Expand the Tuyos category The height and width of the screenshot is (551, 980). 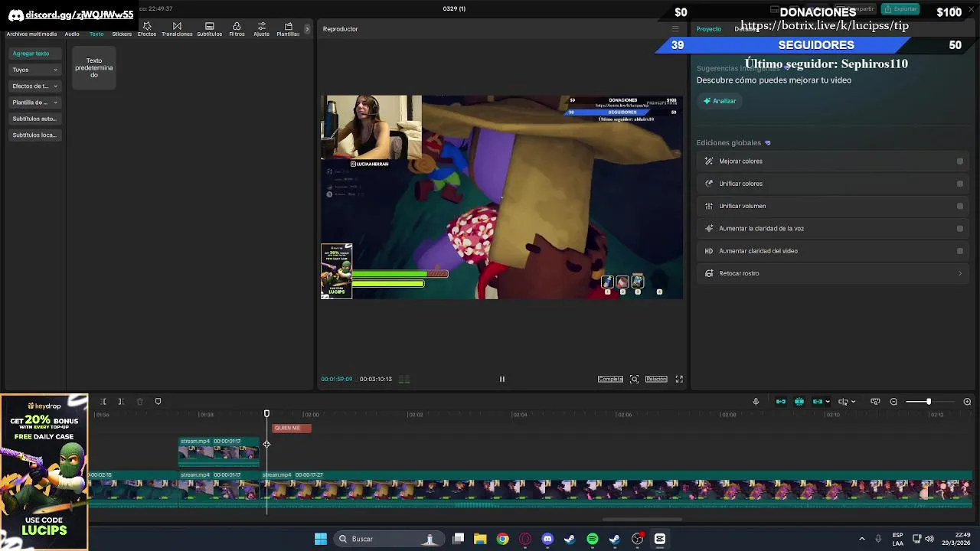[34, 70]
